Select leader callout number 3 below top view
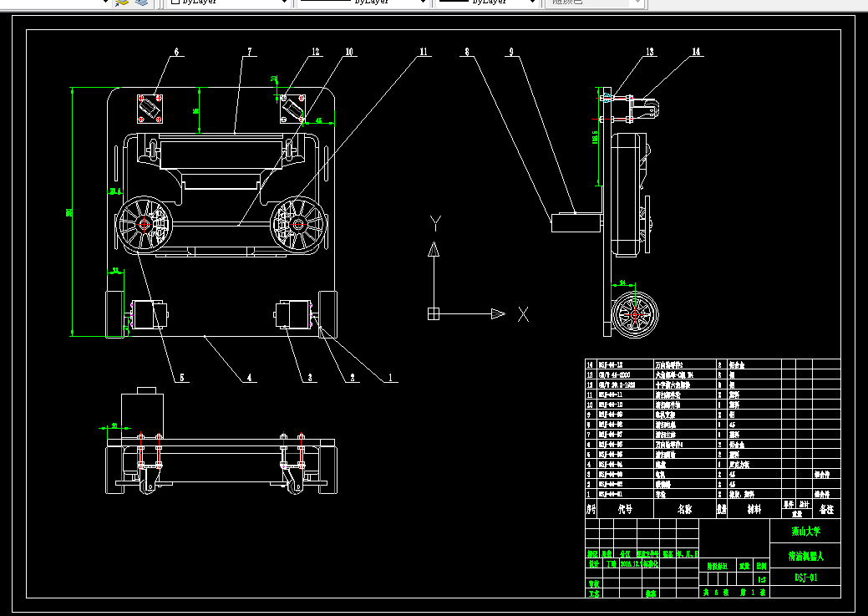Image resolution: width=868 pixels, height=616 pixels. pyautogui.click(x=309, y=378)
